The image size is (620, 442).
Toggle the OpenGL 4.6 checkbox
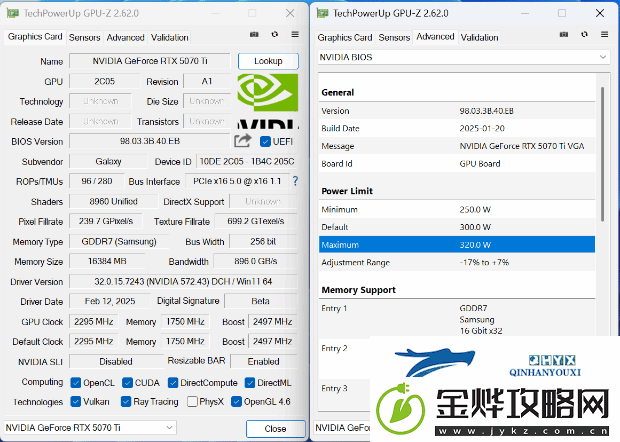tap(236, 402)
